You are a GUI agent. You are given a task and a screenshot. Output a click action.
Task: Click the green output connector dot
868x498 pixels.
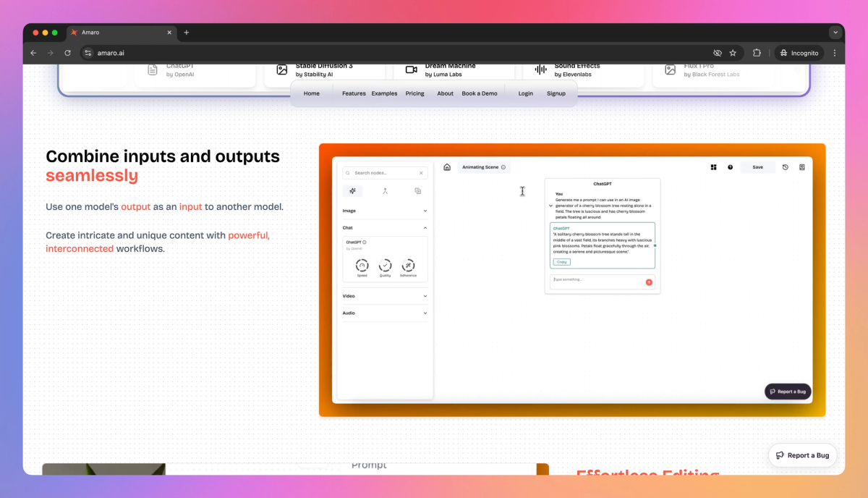pyautogui.click(x=655, y=246)
